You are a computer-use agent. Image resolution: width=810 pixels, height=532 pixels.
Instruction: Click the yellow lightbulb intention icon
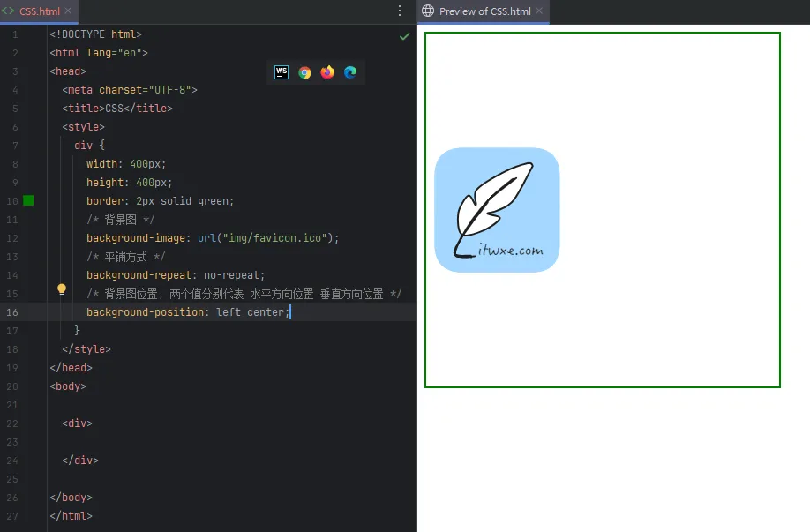coord(62,289)
